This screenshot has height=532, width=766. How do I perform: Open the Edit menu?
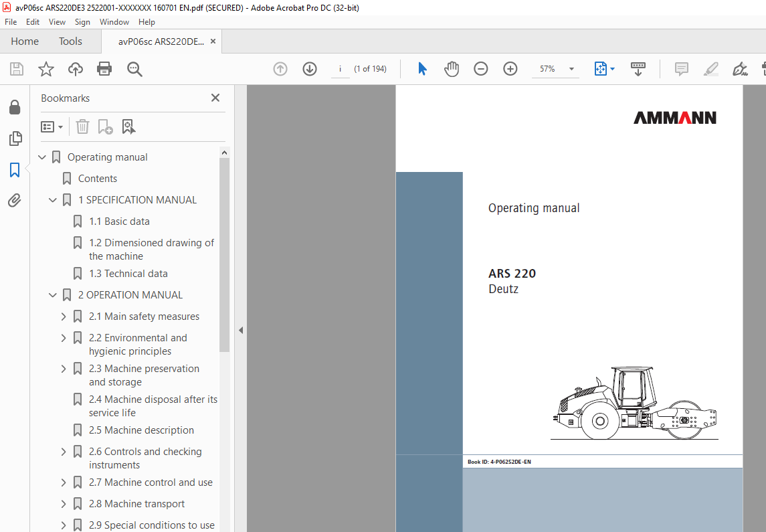point(33,22)
